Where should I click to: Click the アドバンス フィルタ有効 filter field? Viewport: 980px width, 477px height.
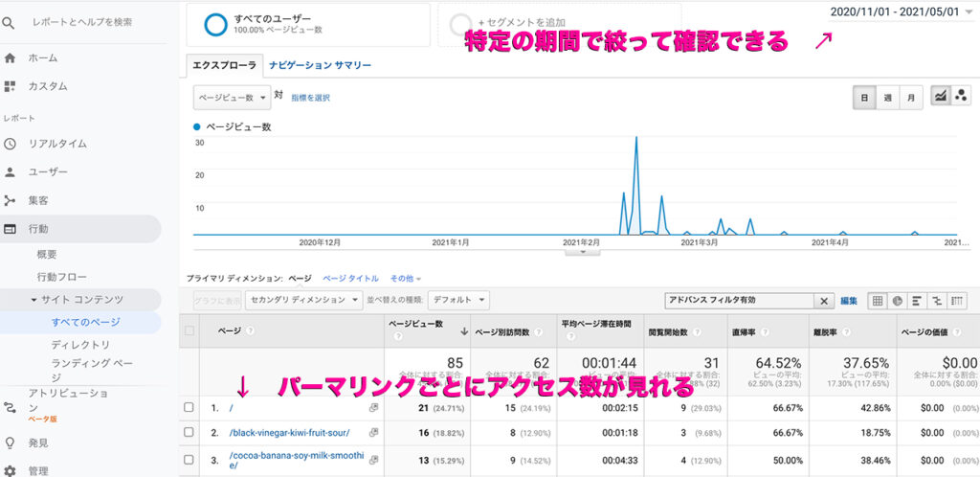click(x=740, y=301)
